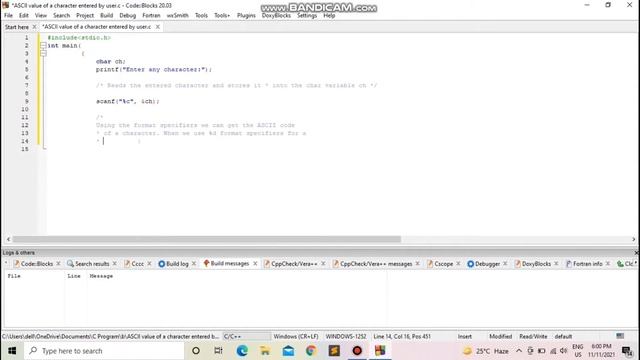Open the Plugins menu

coord(246,16)
